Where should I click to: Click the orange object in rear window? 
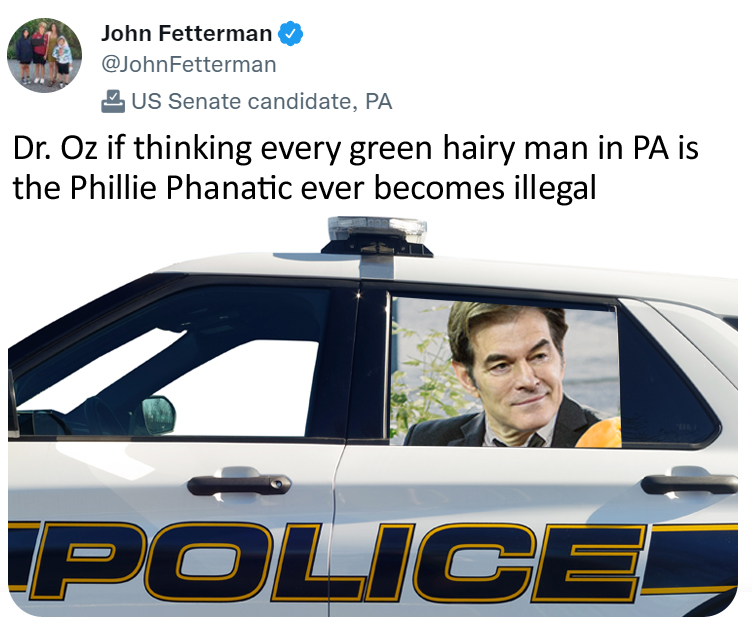pyautogui.click(x=599, y=433)
